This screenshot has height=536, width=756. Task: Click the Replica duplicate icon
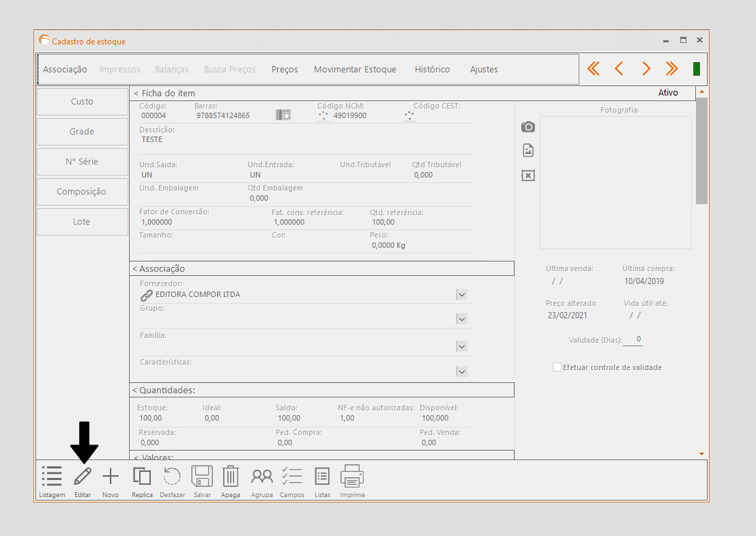142,477
